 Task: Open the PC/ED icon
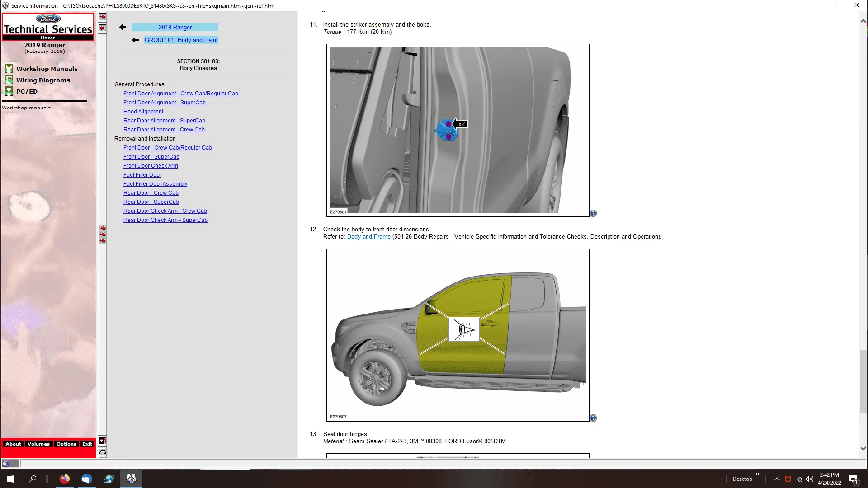click(9, 91)
